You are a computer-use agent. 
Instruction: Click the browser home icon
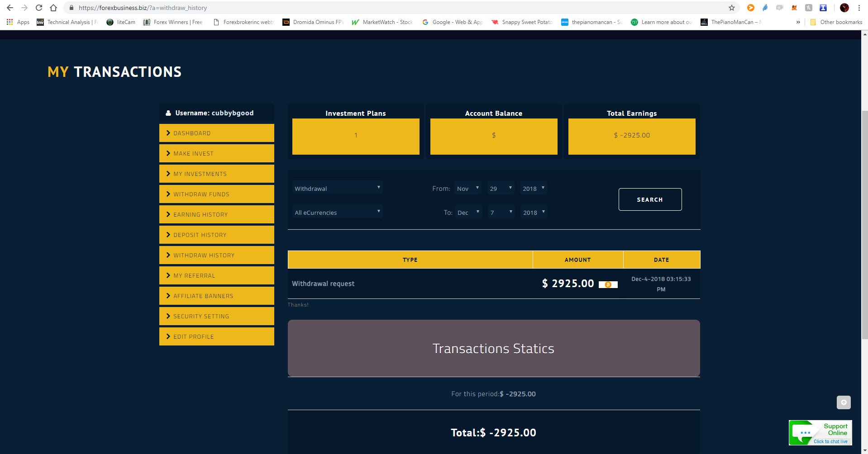click(53, 8)
